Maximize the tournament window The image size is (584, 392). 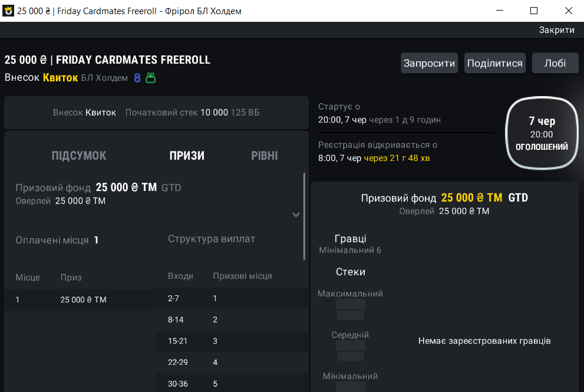coord(534,11)
